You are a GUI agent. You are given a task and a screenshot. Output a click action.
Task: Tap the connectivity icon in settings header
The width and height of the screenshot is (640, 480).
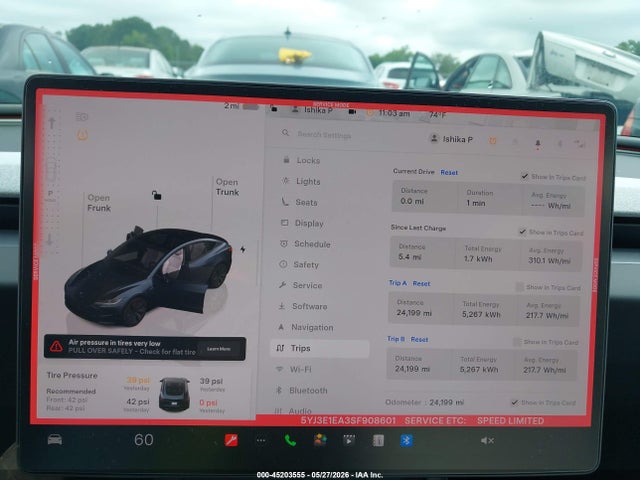579,144
